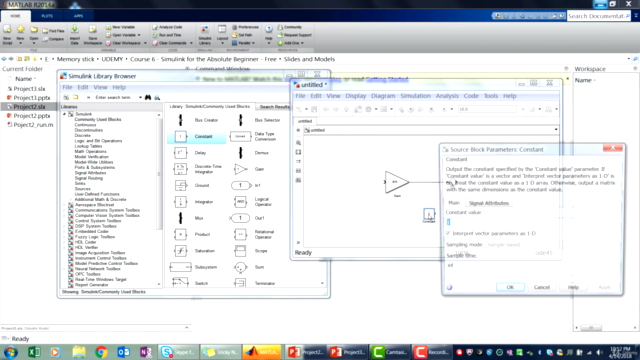640x360 pixels.
Task: Select Math Operations in library tree
Action: click(x=91, y=151)
